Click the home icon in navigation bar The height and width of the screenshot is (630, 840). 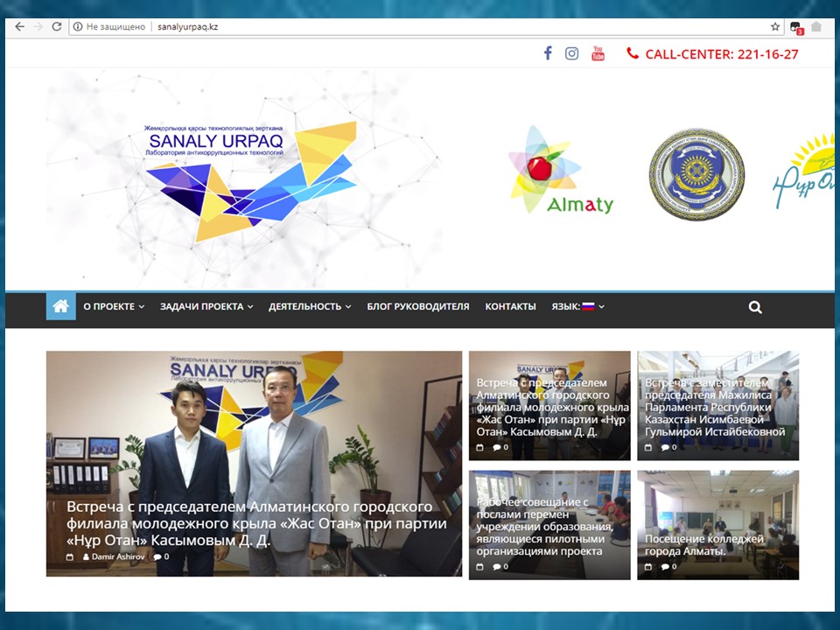[x=60, y=307]
